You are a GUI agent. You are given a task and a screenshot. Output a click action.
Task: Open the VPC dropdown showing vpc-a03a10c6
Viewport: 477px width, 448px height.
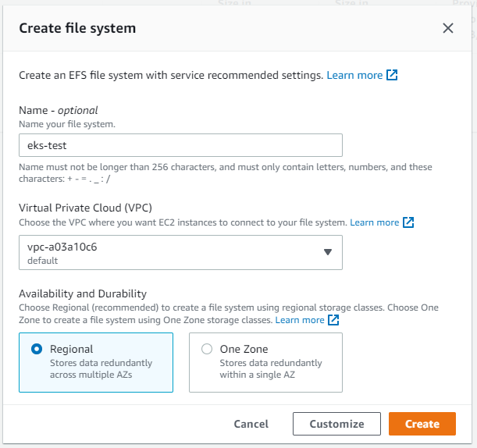[180, 252]
